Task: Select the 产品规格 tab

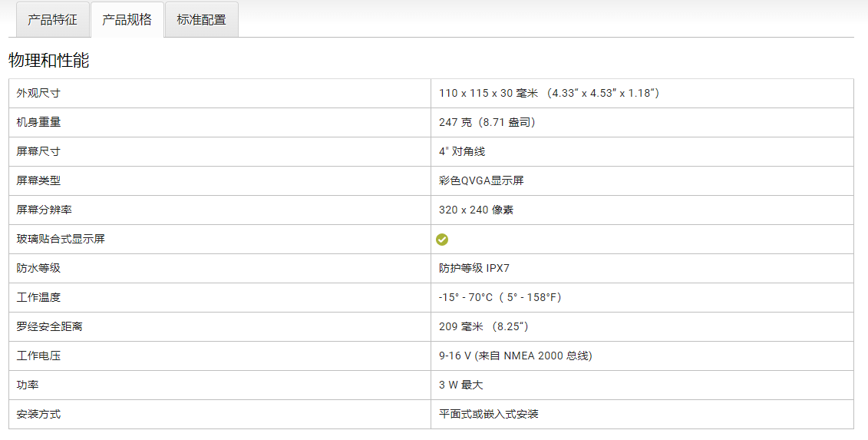Action: pyautogui.click(x=127, y=20)
